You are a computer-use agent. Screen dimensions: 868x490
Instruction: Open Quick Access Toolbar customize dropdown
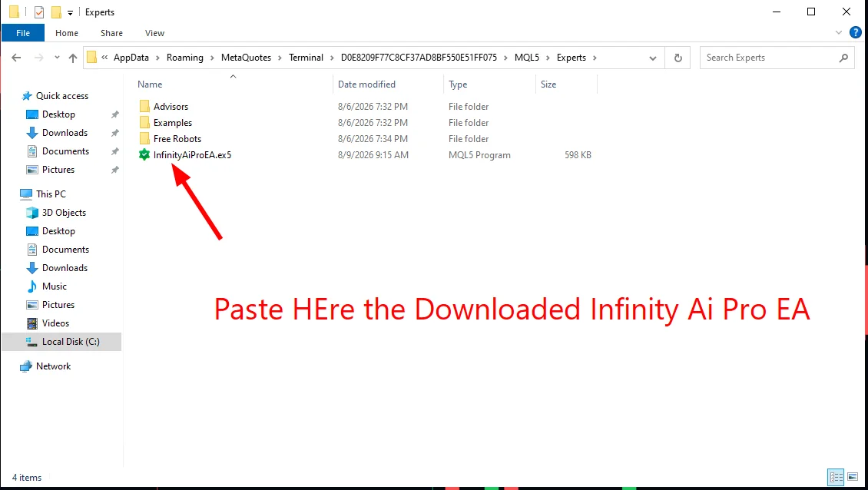click(x=71, y=12)
